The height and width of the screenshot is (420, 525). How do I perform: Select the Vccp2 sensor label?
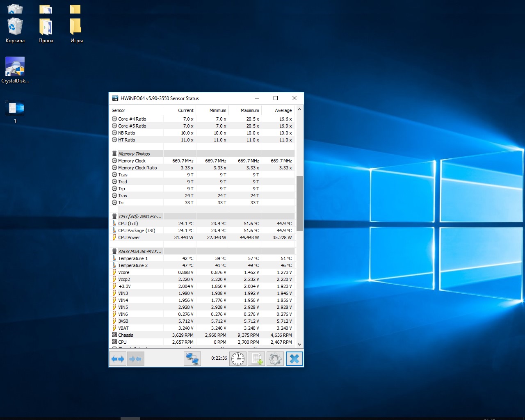(124, 279)
